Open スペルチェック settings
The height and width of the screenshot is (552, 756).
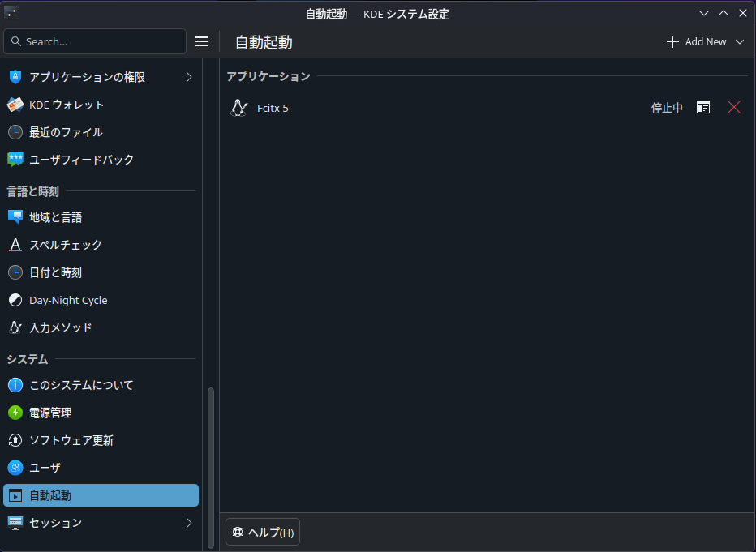click(65, 245)
